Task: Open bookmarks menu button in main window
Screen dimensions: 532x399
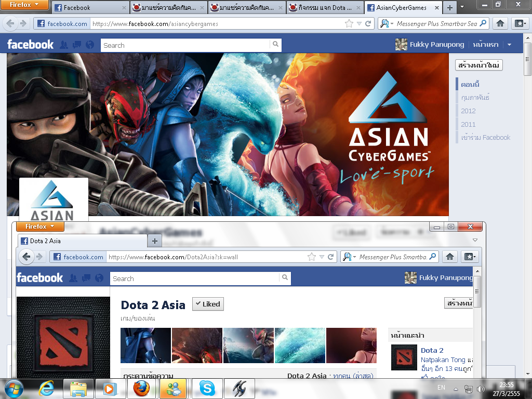Action: tap(521, 23)
